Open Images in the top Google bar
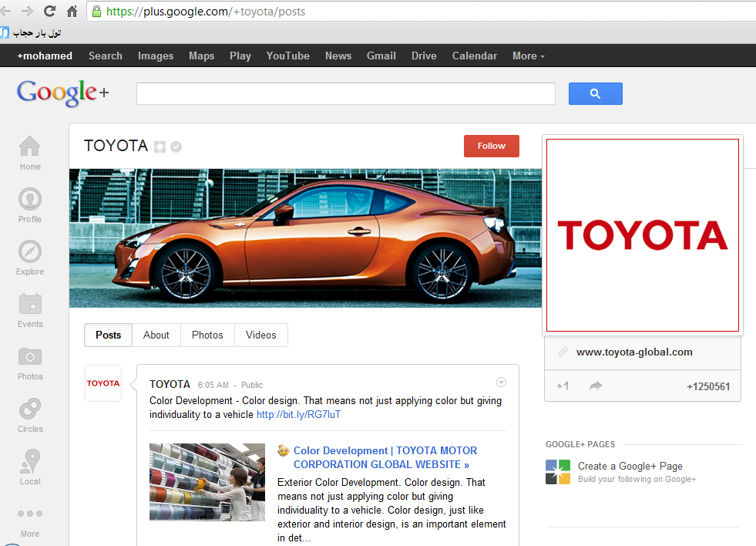756x546 pixels. coord(155,56)
